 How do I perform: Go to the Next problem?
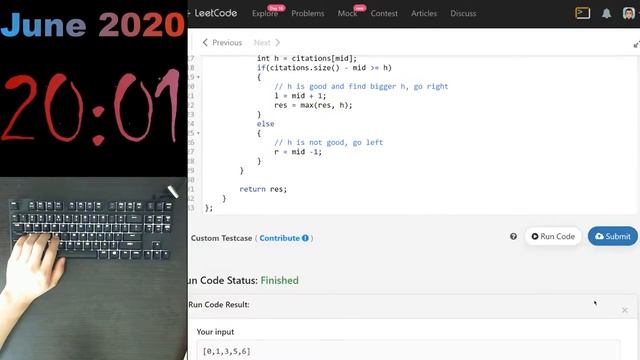pos(267,42)
